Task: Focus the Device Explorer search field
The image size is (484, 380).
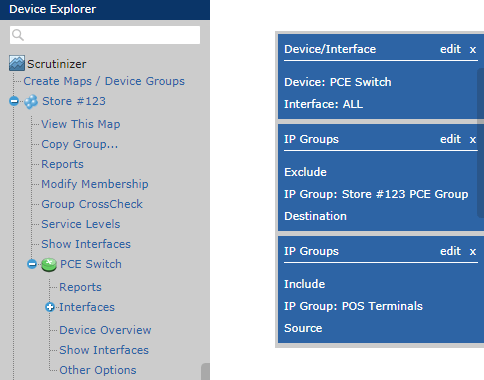Action: click(x=105, y=35)
